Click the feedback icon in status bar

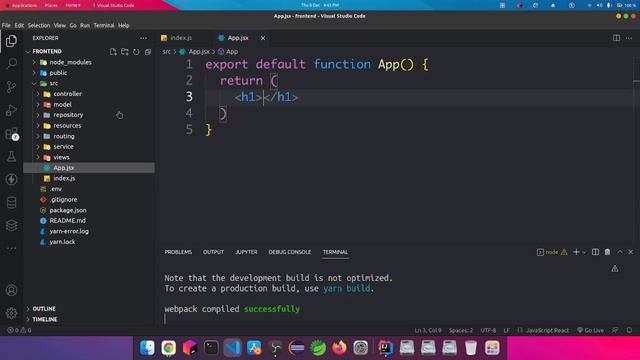615,330
